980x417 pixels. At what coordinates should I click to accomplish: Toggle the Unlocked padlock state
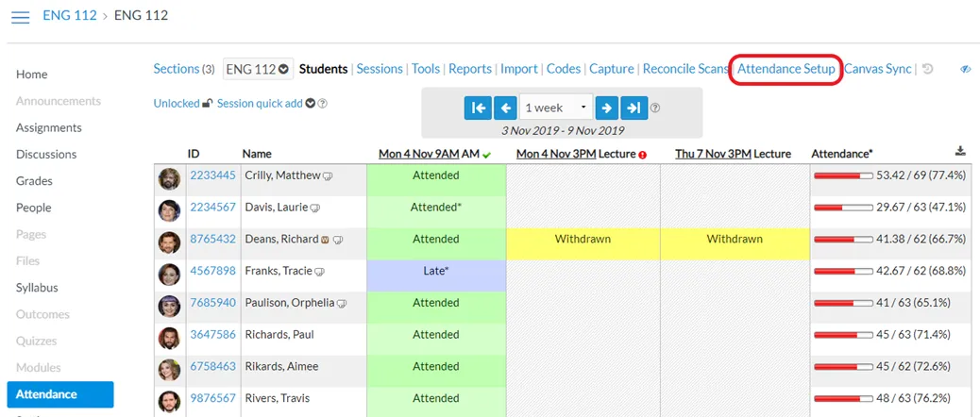pyautogui.click(x=183, y=104)
